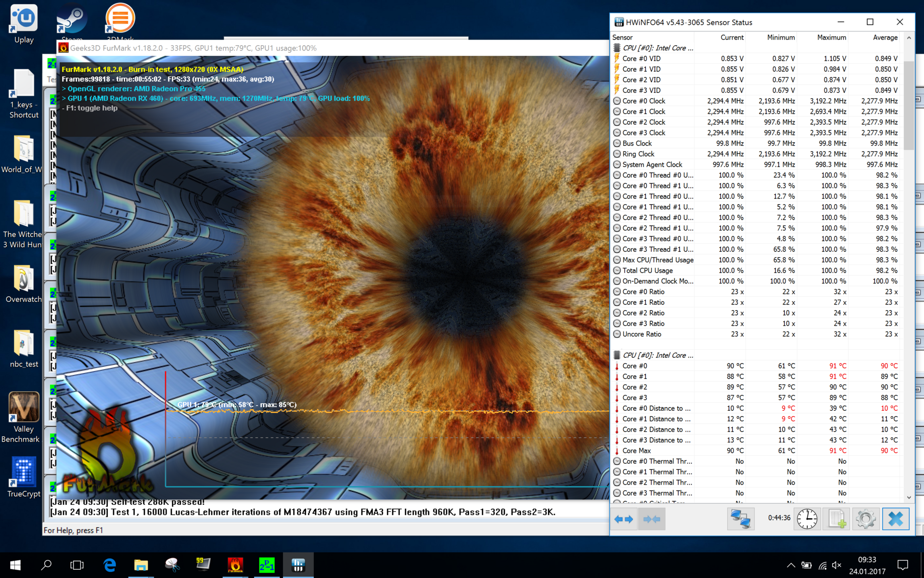Launch TrueCrypt desktop icon
The width and height of the screenshot is (924, 578).
click(x=24, y=478)
